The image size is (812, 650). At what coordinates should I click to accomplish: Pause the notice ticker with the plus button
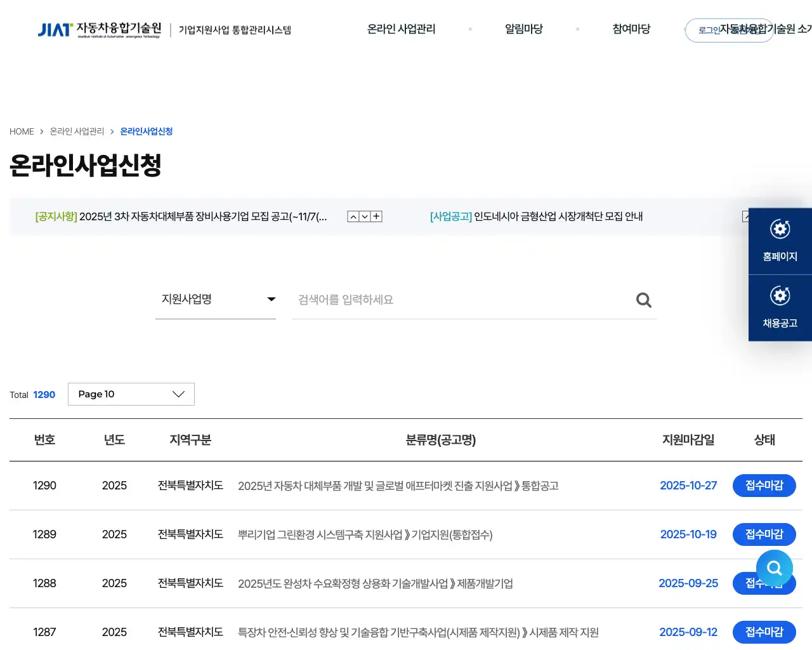(376, 216)
